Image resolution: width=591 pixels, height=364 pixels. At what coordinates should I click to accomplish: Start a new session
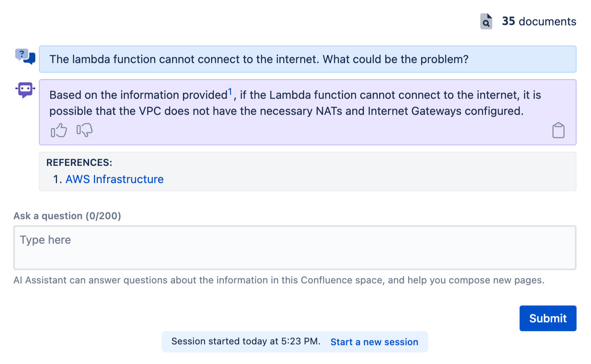pyautogui.click(x=374, y=342)
